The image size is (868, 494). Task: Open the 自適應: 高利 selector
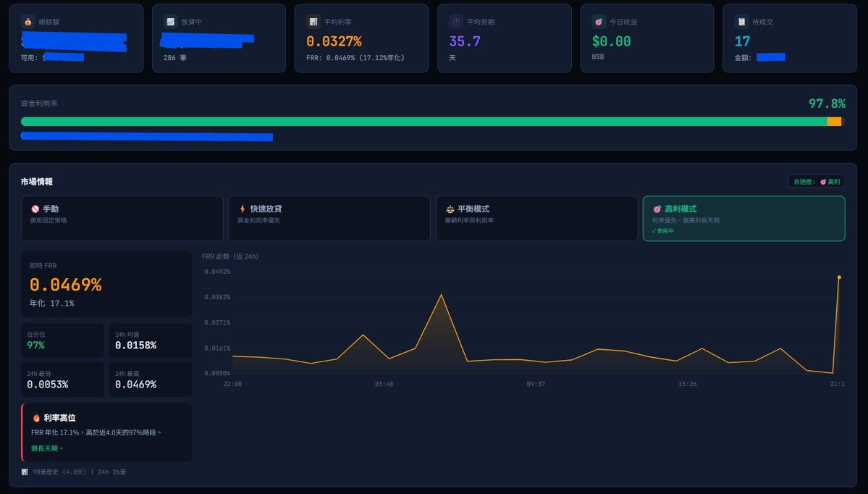tap(817, 181)
